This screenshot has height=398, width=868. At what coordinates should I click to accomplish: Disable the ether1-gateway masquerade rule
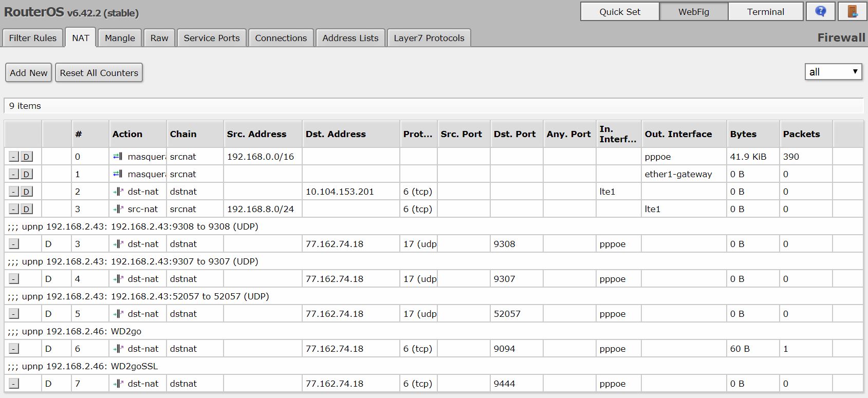point(27,175)
